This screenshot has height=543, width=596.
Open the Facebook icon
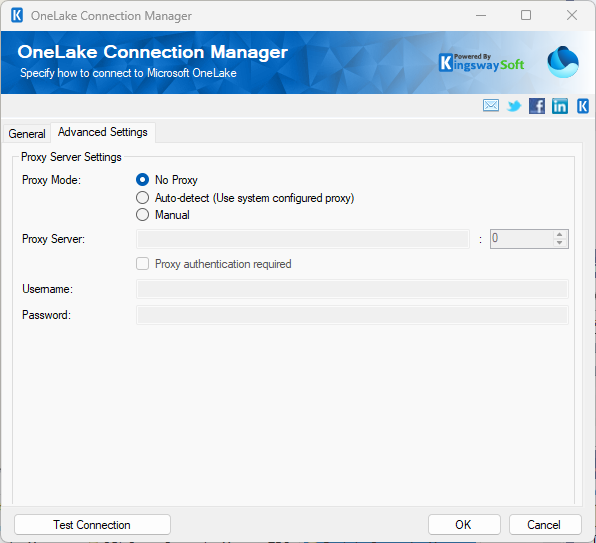point(537,106)
